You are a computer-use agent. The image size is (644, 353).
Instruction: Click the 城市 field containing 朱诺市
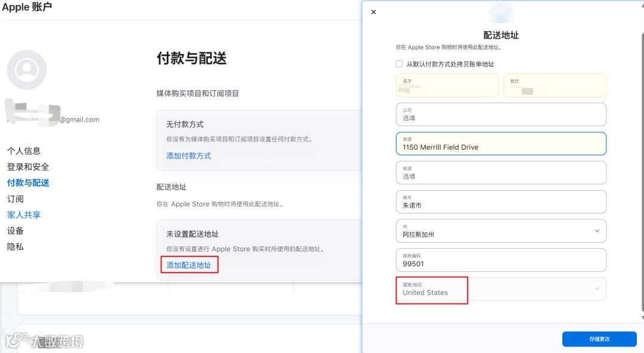point(501,202)
